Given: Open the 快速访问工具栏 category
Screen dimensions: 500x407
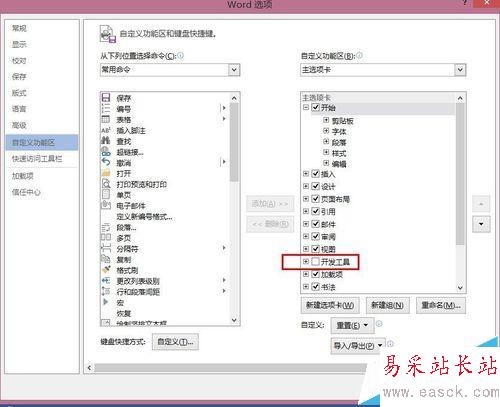Looking at the screenshot, I should [x=37, y=159].
